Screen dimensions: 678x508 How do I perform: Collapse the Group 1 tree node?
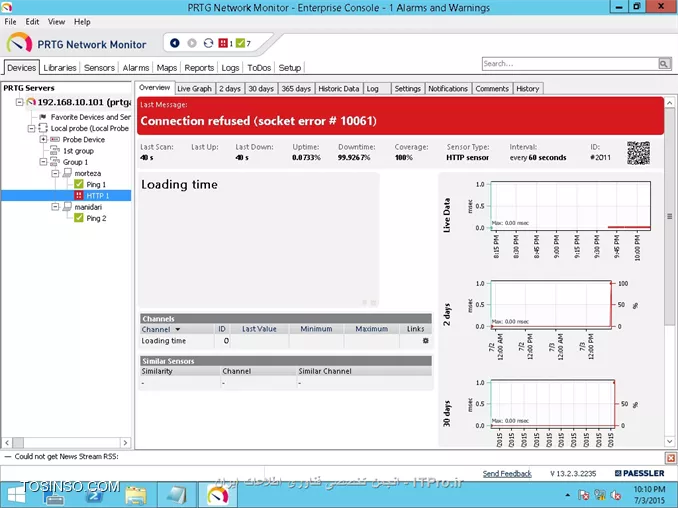coord(43,162)
